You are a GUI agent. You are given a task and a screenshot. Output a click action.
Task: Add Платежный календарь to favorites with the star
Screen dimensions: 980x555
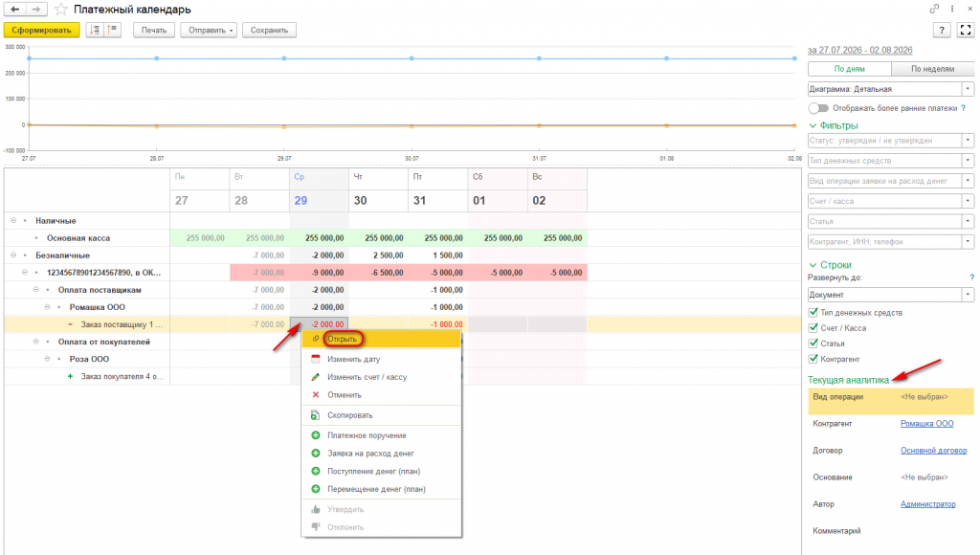[60, 10]
